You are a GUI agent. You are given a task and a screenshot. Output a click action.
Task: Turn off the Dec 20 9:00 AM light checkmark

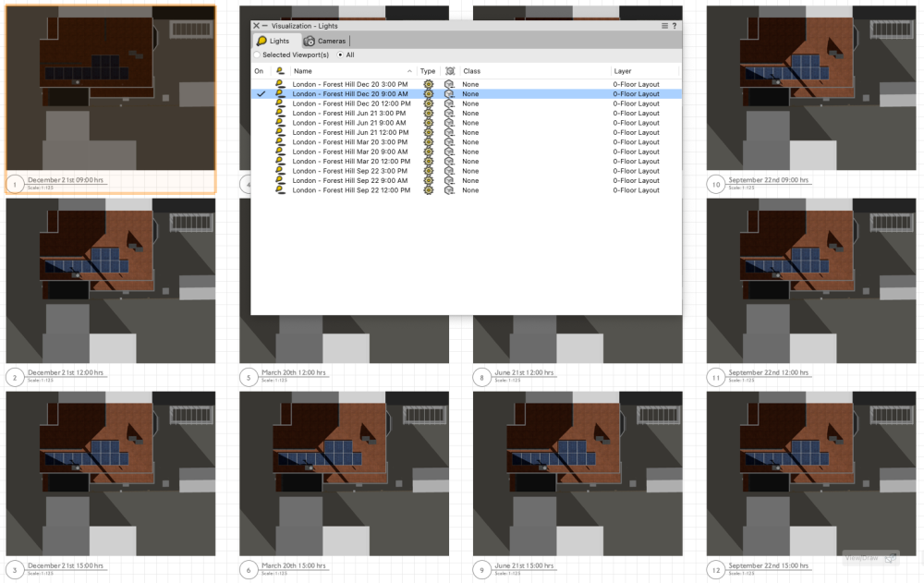pyautogui.click(x=261, y=94)
